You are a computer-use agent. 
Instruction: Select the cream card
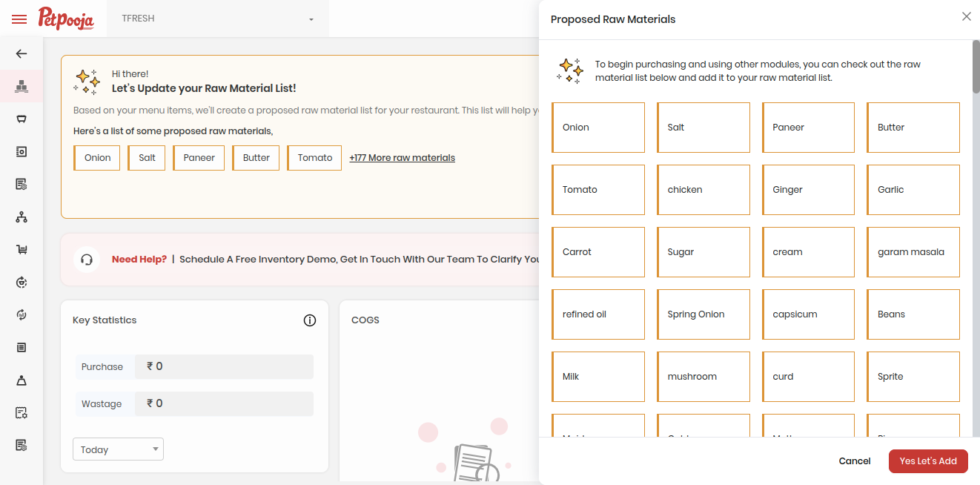[808, 252]
